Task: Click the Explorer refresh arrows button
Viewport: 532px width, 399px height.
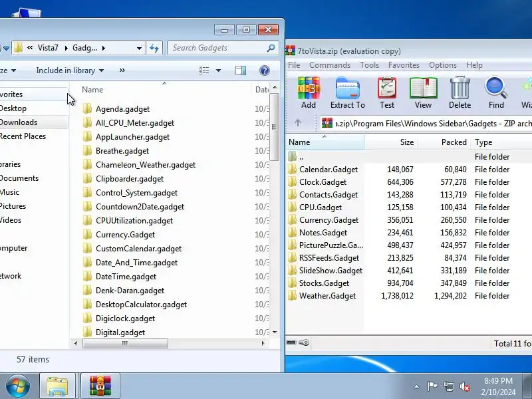Action: [x=154, y=48]
